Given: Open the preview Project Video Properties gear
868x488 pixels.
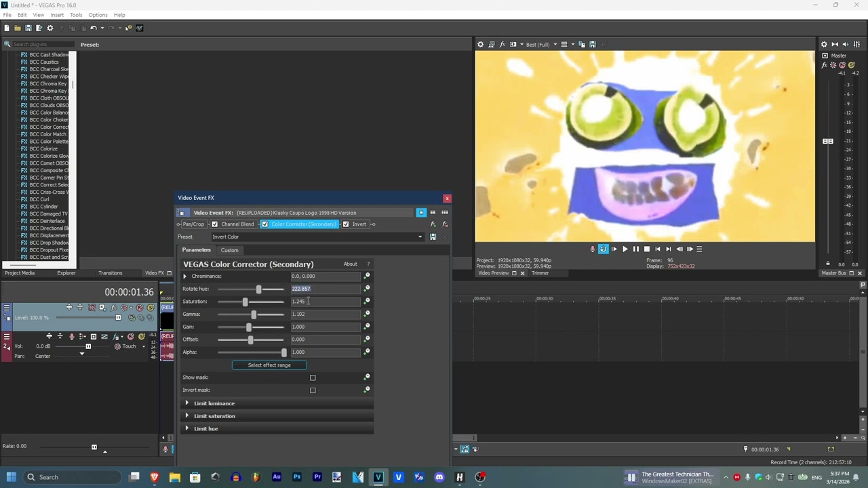Looking at the screenshot, I should 480,44.
